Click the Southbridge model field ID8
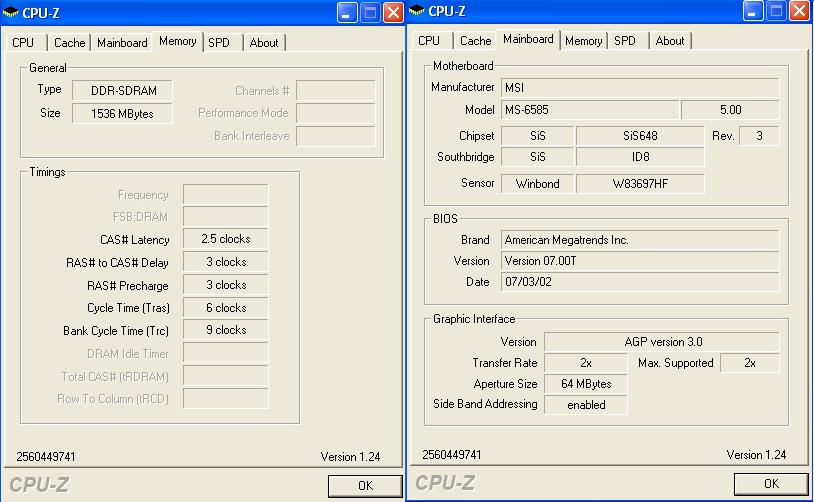 (640, 157)
